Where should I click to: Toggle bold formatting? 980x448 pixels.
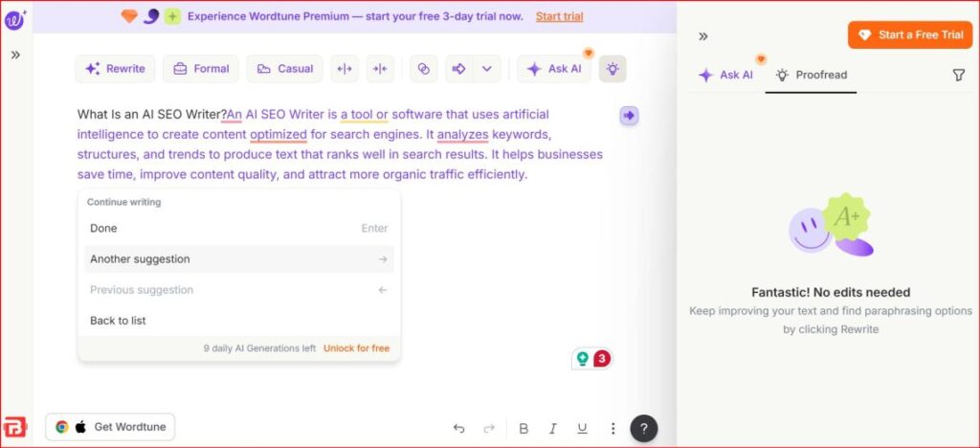coord(523,429)
